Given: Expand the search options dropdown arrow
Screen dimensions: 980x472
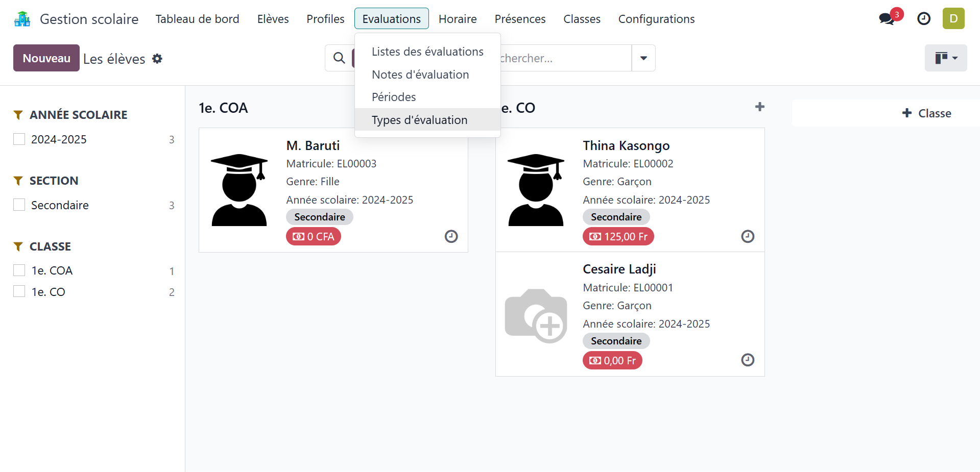Looking at the screenshot, I should (x=643, y=58).
